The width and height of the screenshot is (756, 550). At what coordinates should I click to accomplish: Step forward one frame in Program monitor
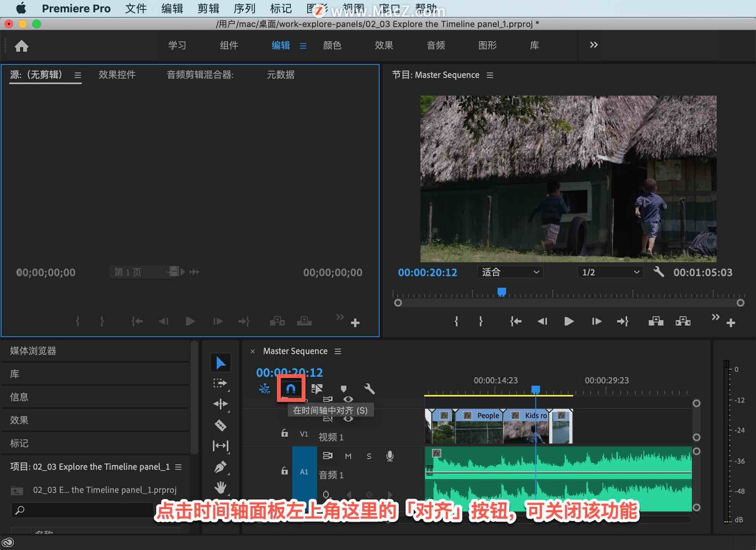(x=596, y=322)
